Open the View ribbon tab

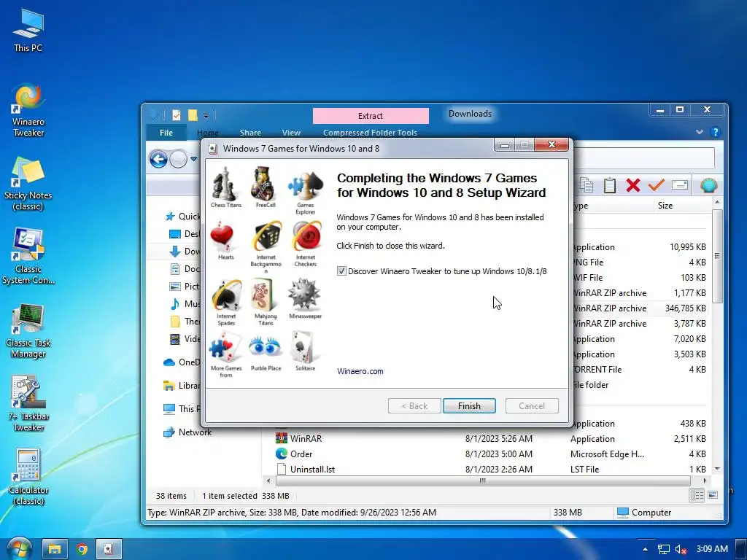pos(291,133)
